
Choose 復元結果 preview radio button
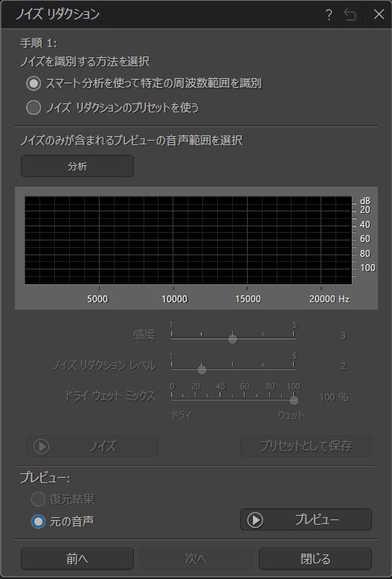tap(38, 499)
